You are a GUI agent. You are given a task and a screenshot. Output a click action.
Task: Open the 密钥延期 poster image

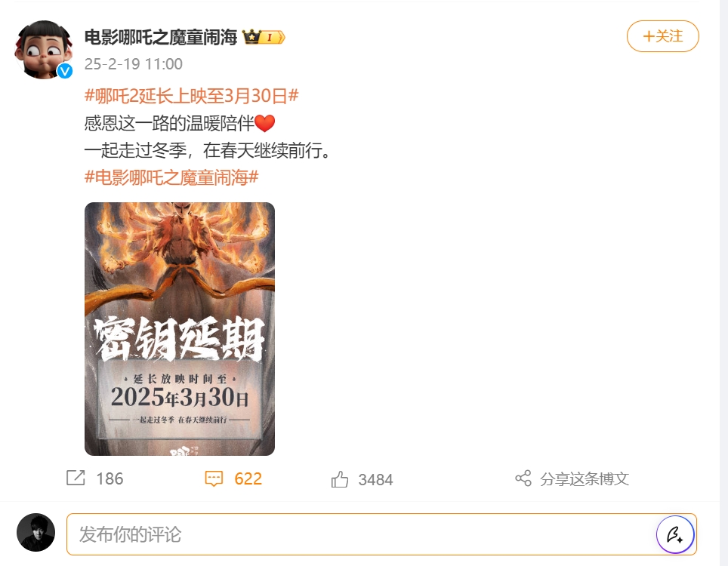click(x=180, y=329)
